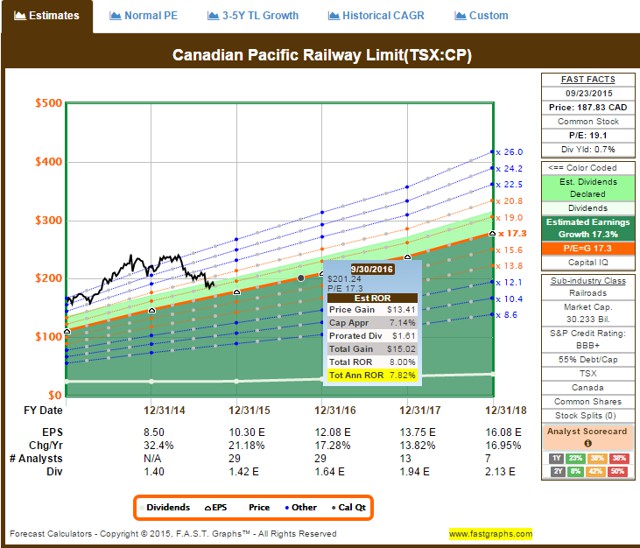The image size is (640, 548).
Task: Click Sub-industry Class link
Action: (x=588, y=281)
